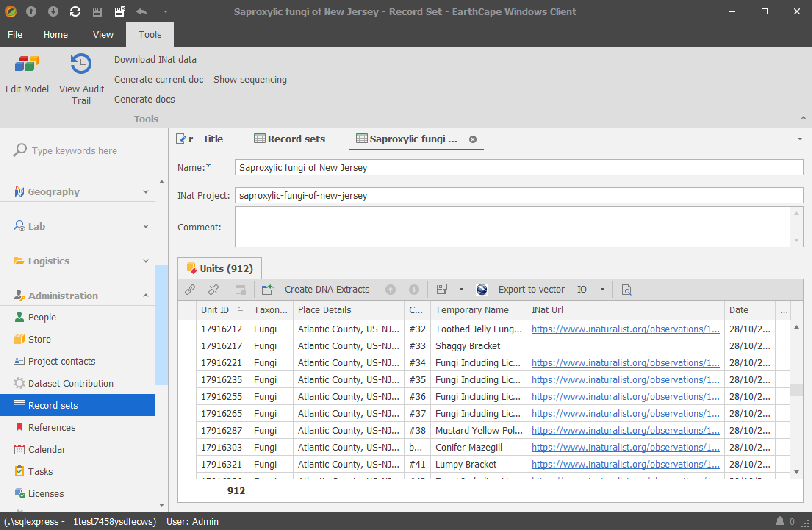The width and height of the screenshot is (812, 530).
Task: Click the link units chain icon
Action: click(x=190, y=290)
